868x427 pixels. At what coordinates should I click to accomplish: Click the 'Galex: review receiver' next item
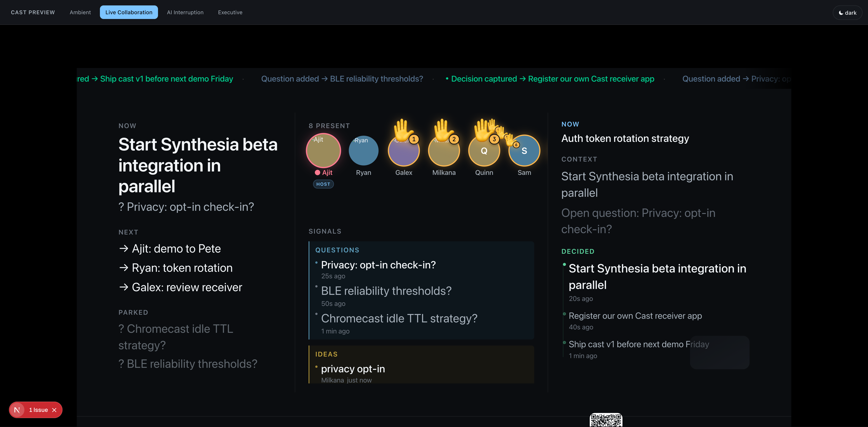click(180, 287)
